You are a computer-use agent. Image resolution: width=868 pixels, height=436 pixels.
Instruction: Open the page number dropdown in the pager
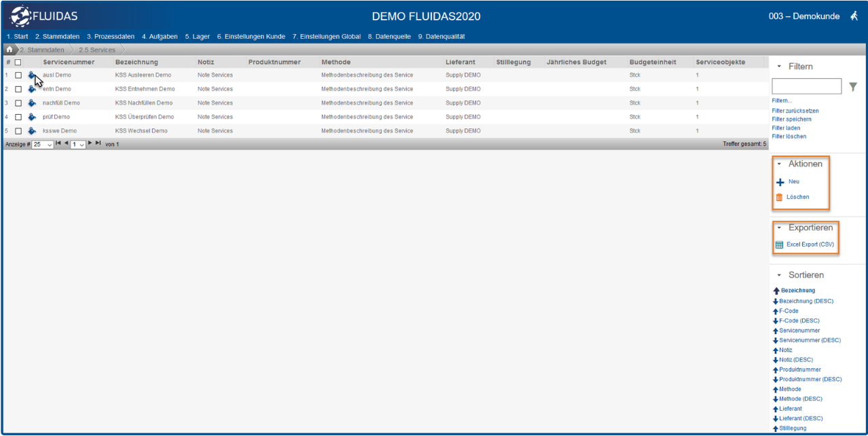coord(78,145)
